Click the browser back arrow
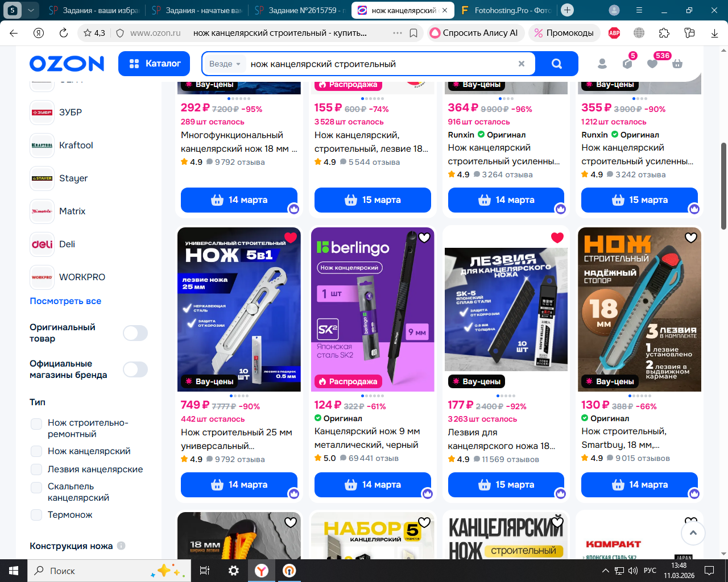Screen dimensions: 728x582 click(x=14, y=33)
